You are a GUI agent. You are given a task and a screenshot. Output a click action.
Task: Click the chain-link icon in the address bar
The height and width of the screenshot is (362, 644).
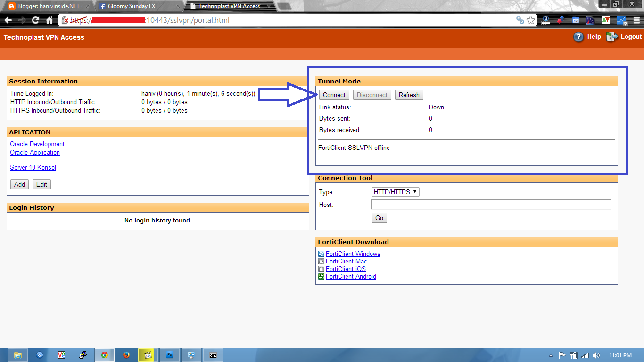tap(520, 20)
